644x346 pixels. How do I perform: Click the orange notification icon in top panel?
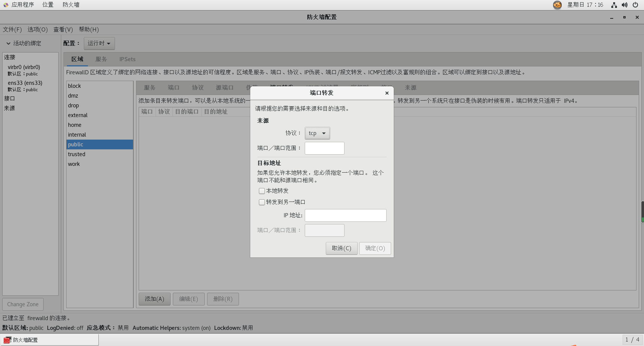click(x=557, y=5)
